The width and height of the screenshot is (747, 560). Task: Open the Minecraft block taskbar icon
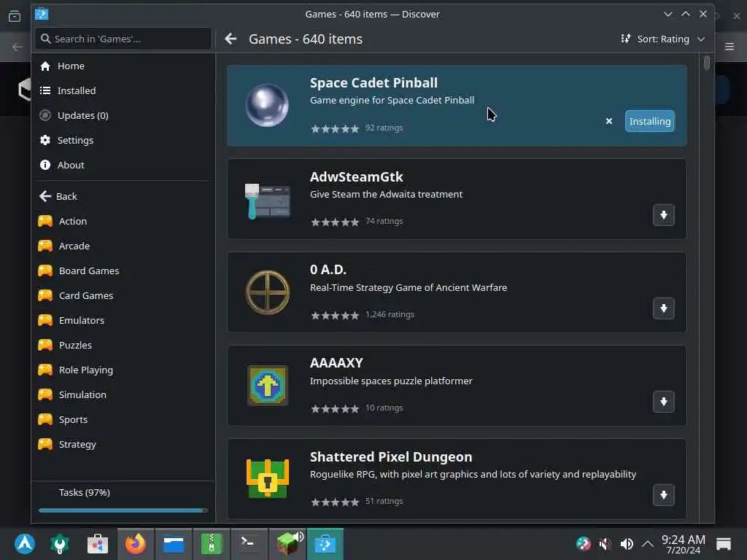pyautogui.click(x=287, y=544)
